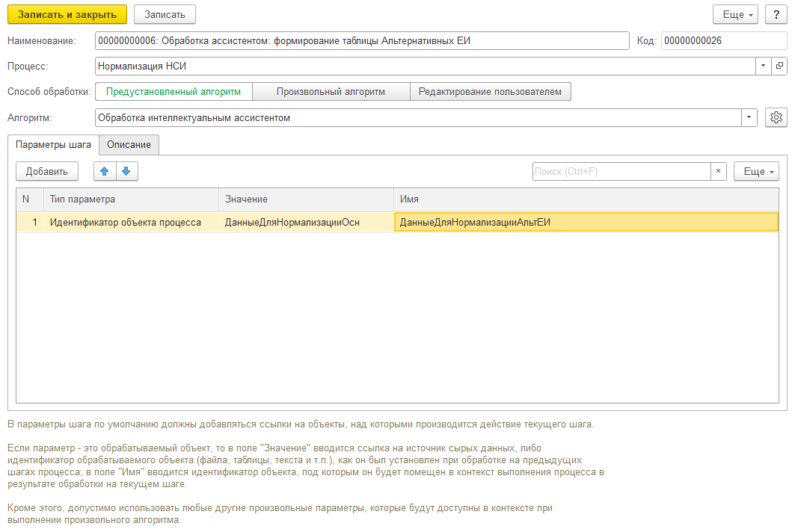
Task: Clear the search field using the x icon
Action: (x=718, y=171)
